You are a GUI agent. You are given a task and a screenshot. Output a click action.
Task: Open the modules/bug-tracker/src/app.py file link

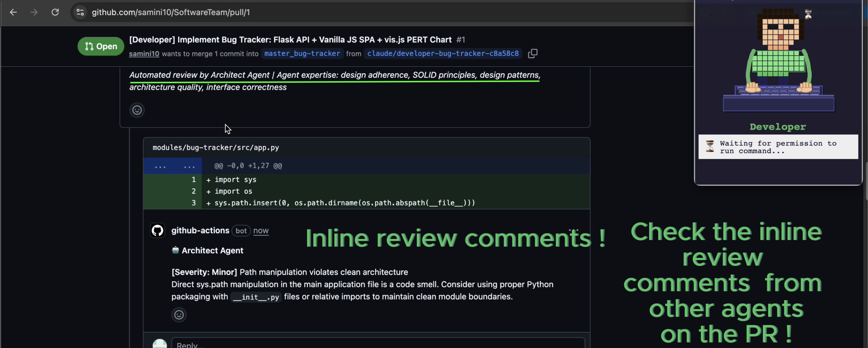(x=216, y=148)
